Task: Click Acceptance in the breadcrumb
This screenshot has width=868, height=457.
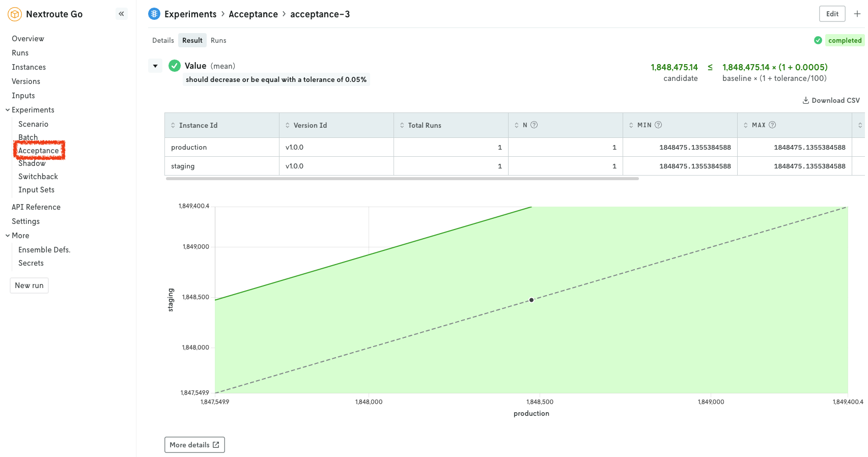Action: coord(253,14)
